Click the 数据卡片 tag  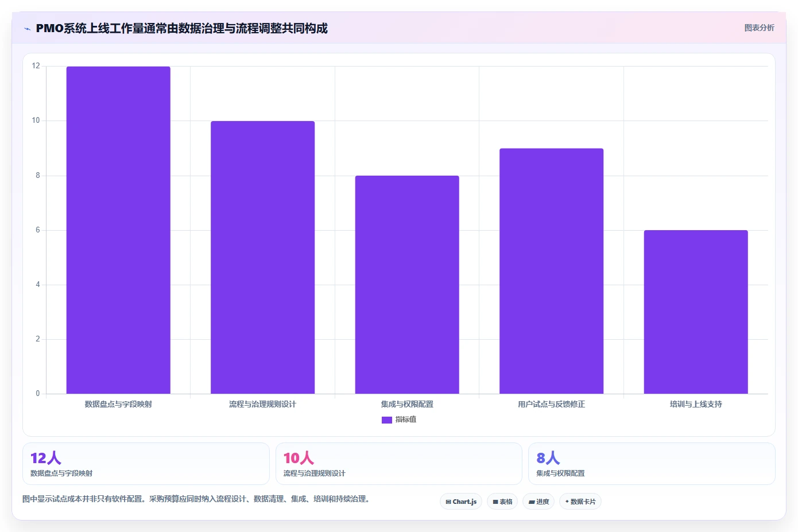[x=580, y=502]
